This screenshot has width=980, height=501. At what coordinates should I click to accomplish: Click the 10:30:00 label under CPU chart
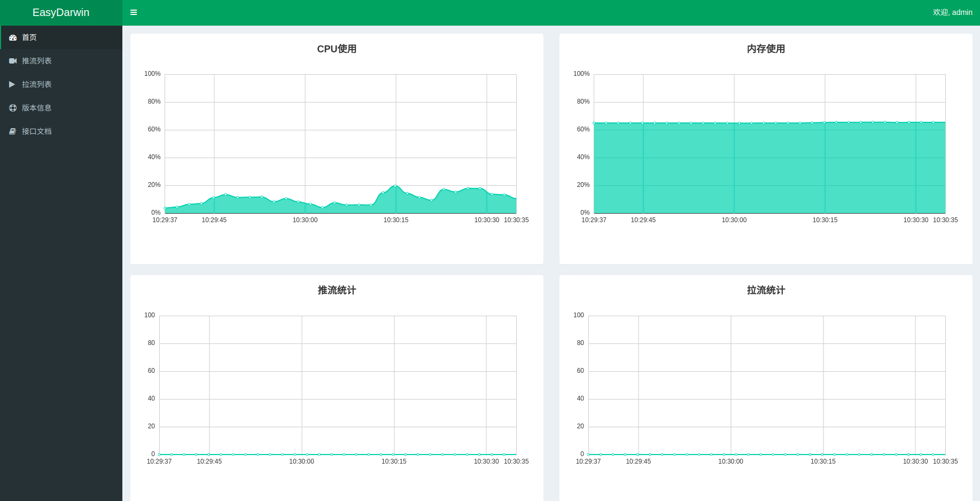click(305, 220)
